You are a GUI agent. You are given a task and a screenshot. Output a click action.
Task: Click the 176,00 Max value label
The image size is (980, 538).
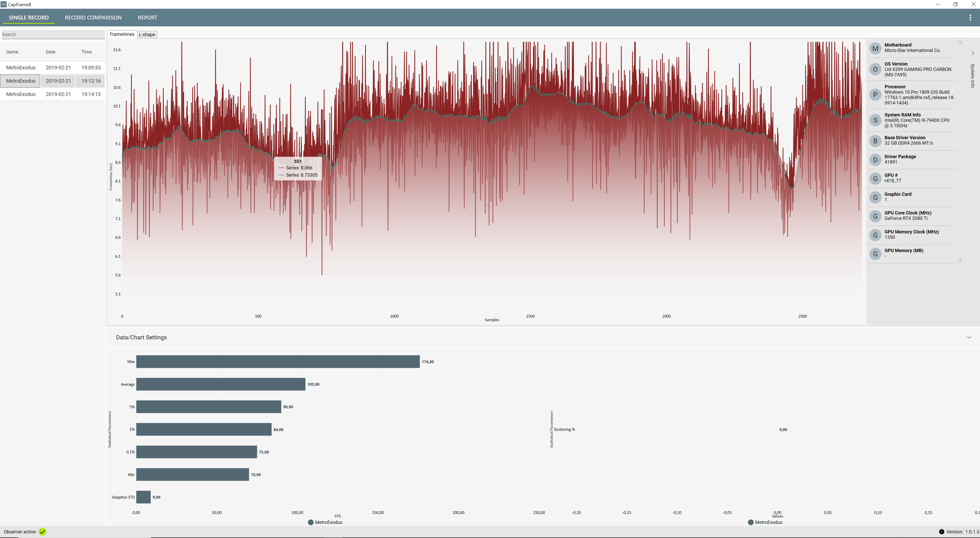point(428,362)
